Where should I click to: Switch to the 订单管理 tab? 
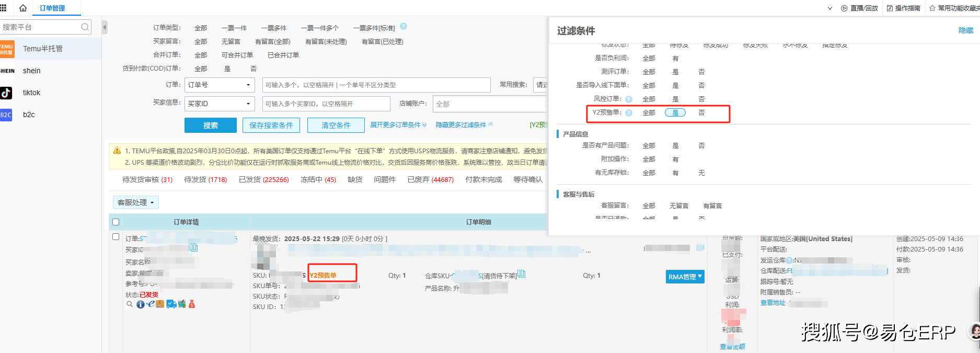click(52, 8)
